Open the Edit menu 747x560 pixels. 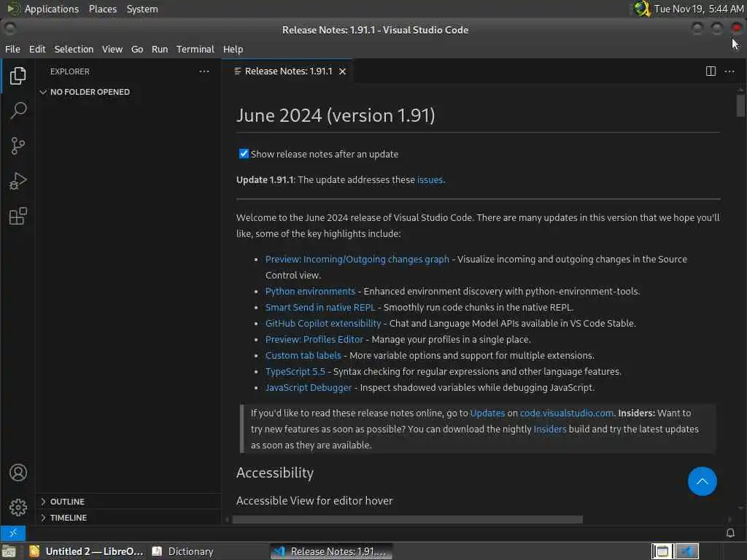37,49
